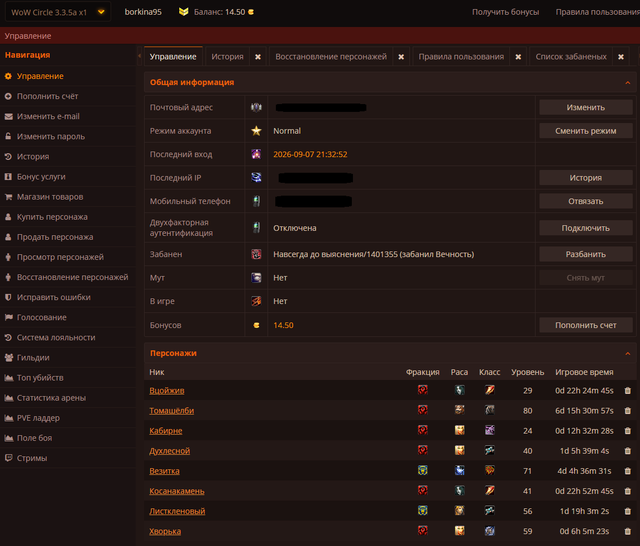Open Гильдии in the sidebar
The height and width of the screenshot is (546, 640).
tap(33, 357)
